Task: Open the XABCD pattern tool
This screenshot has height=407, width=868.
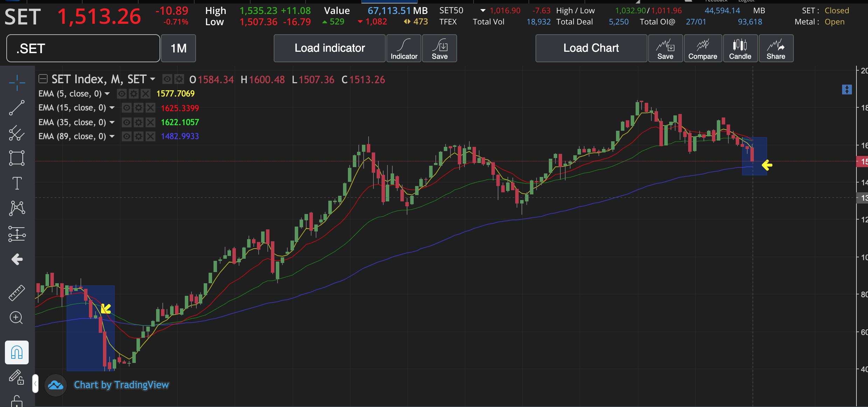Action: [x=16, y=208]
